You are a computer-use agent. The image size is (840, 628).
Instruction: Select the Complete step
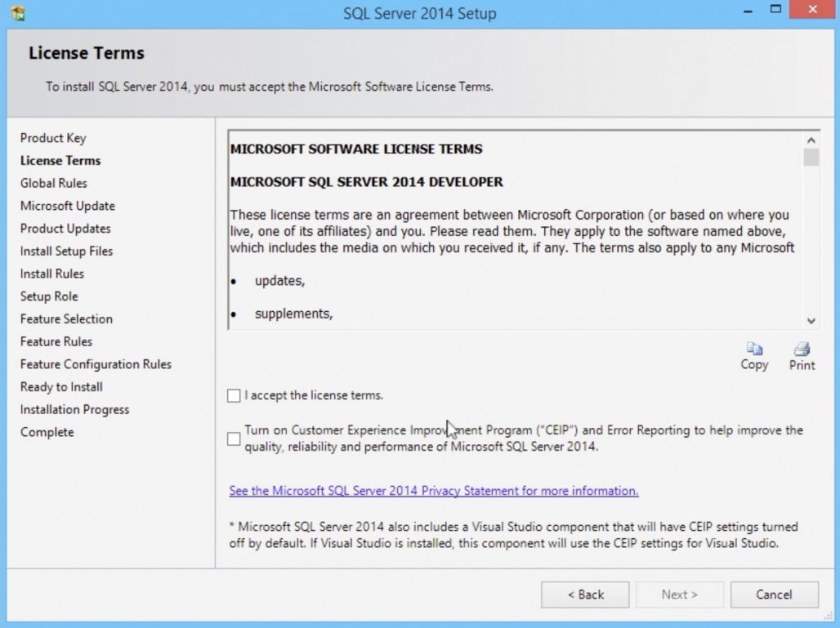point(47,432)
